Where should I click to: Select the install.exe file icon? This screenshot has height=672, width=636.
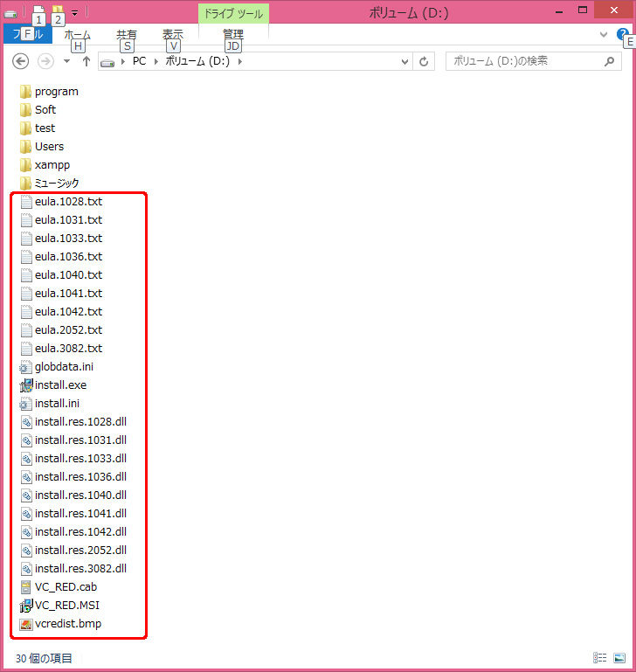point(25,384)
